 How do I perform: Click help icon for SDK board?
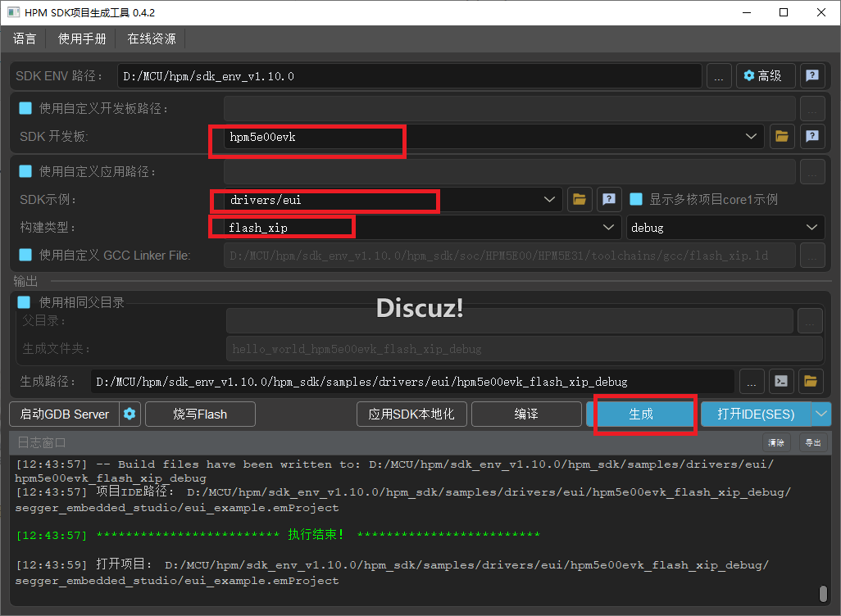point(811,137)
